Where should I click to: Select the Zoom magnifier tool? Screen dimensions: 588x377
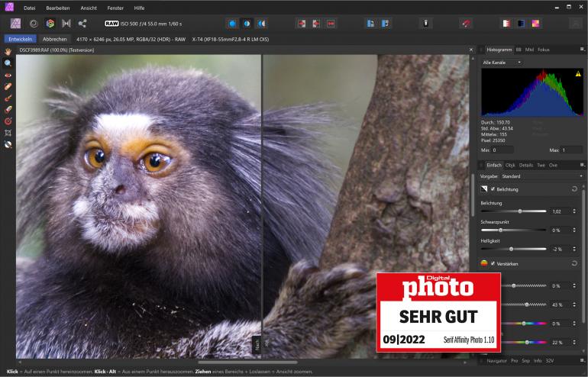8,63
